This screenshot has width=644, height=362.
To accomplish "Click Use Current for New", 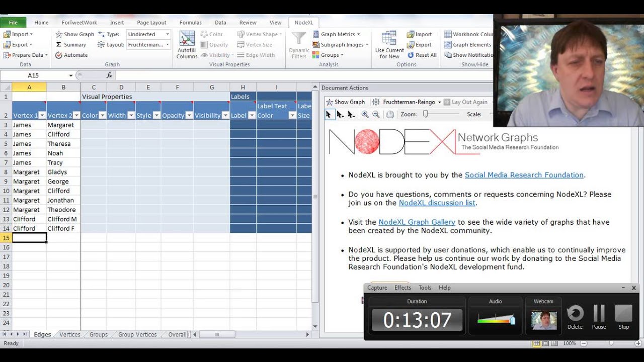I will (x=389, y=45).
